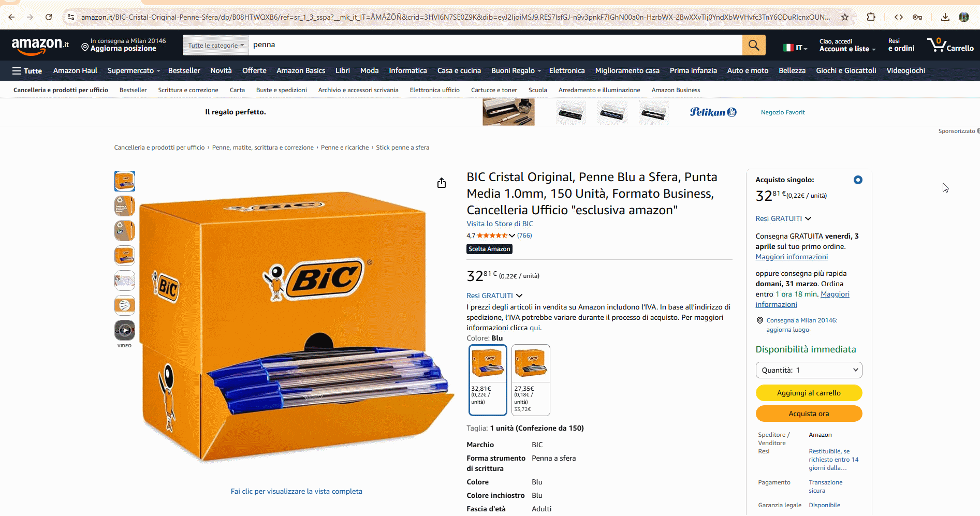Click Aggiungi al carrello button
This screenshot has height=516, width=980.
809,393
